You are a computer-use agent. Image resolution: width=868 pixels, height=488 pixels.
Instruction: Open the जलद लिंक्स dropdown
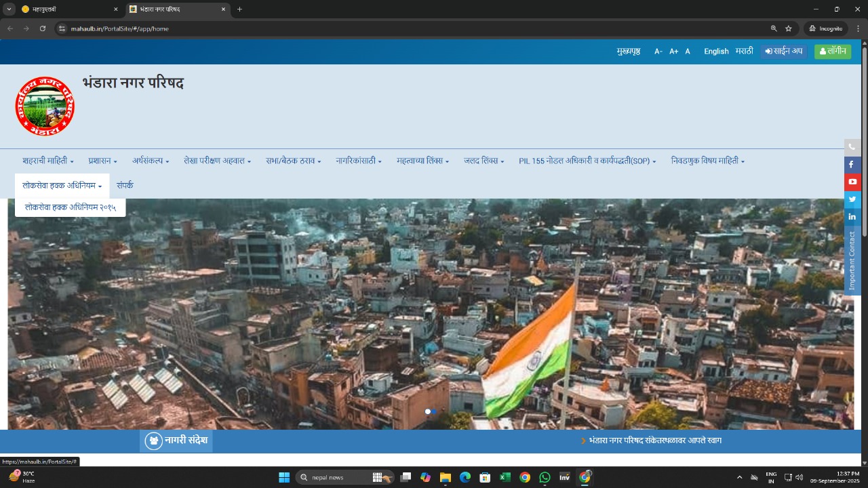484,161
